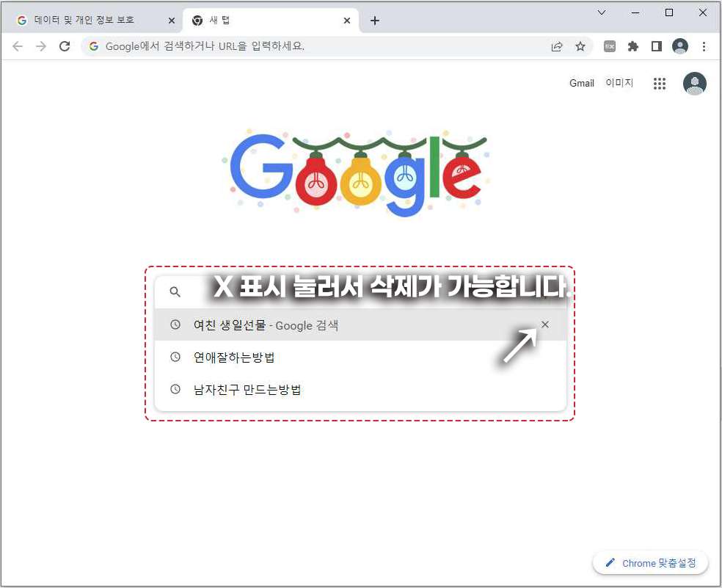The image size is (722, 588).
Task: Reload the page with refresh icon
Action: point(65,46)
